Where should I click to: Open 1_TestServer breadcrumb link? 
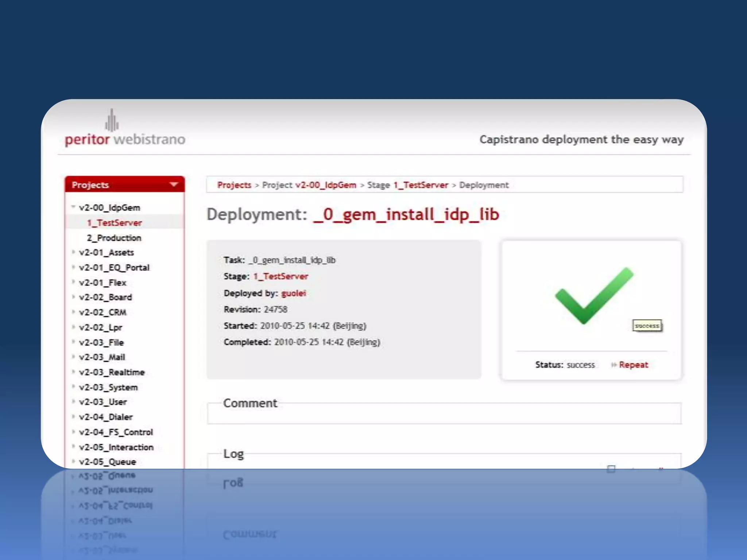coord(421,185)
